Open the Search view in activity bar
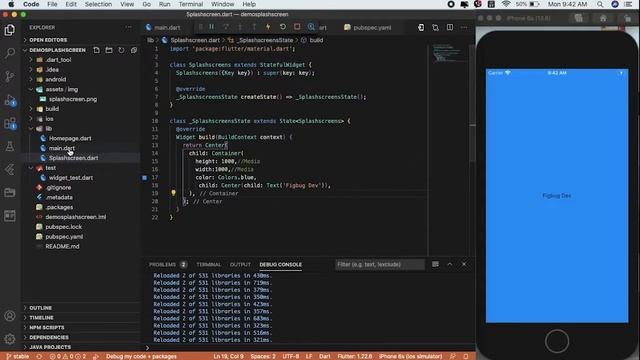 pos(10,53)
